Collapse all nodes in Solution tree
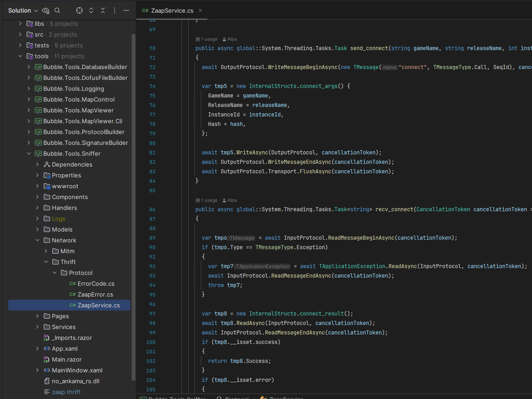The image size is (532, 399). (x=103, y=10)
